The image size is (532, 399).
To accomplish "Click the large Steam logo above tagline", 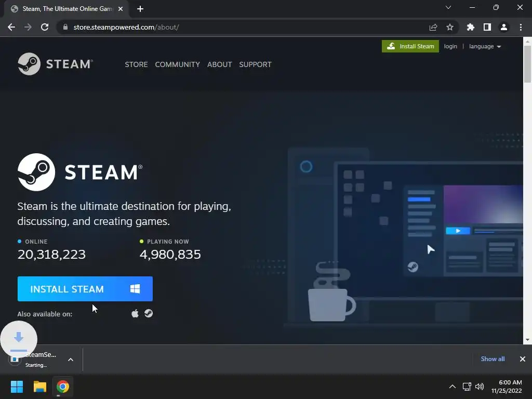I will 80,172.
